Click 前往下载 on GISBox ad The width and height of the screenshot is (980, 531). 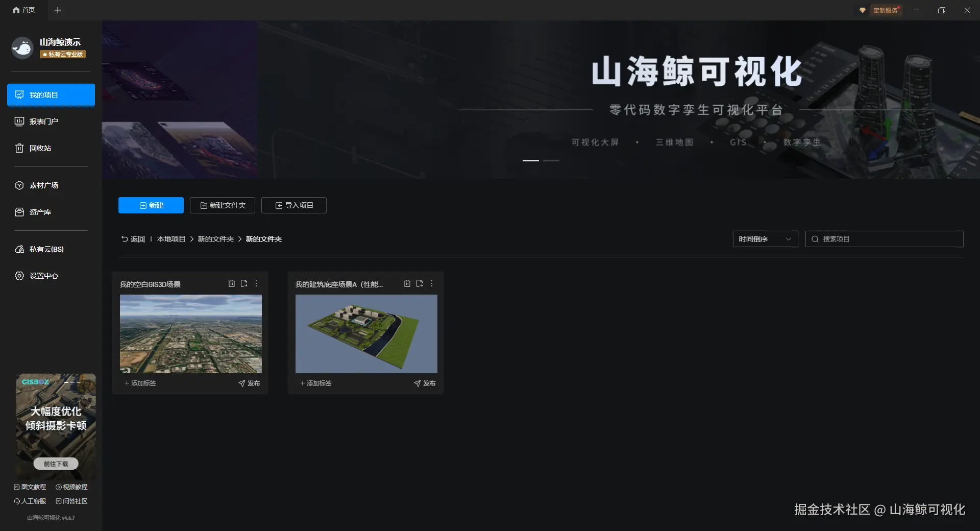56,464
